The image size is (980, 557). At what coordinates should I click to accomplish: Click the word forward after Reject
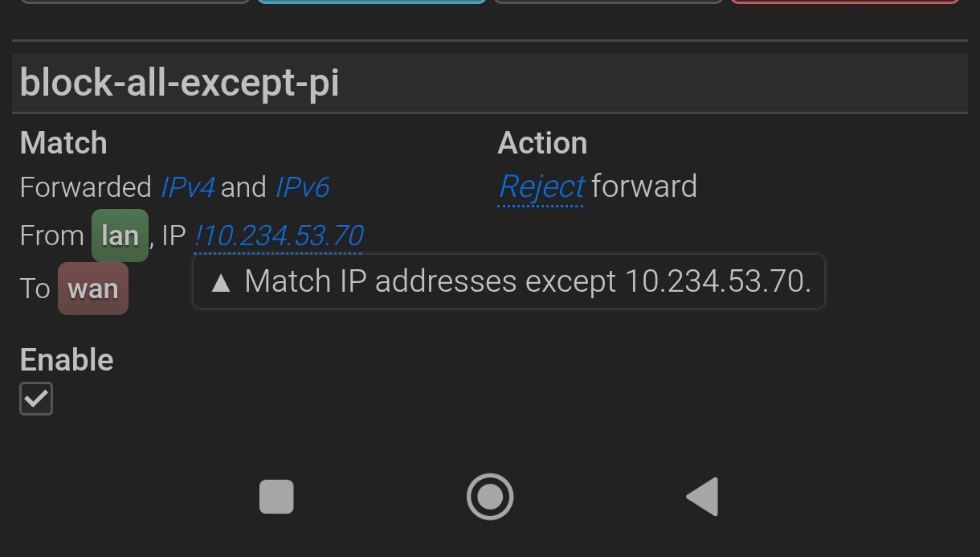(644, 186)
